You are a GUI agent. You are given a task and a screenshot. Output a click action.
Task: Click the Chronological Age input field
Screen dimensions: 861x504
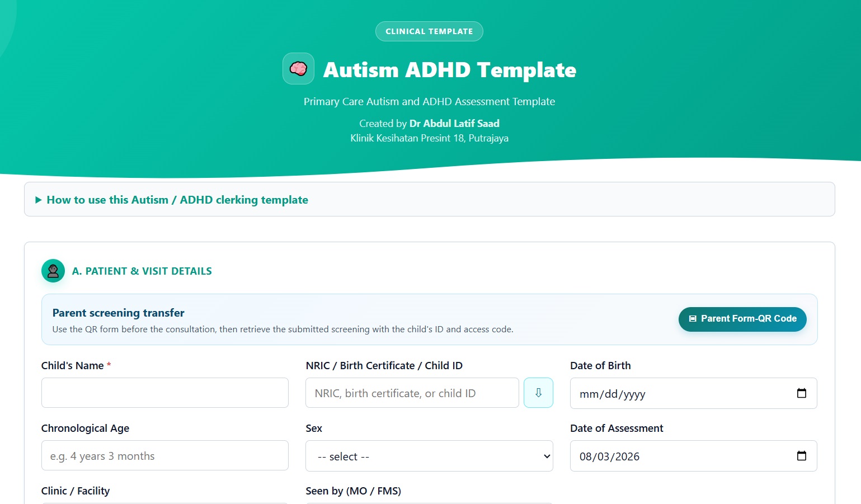click(x=165, y=455)
